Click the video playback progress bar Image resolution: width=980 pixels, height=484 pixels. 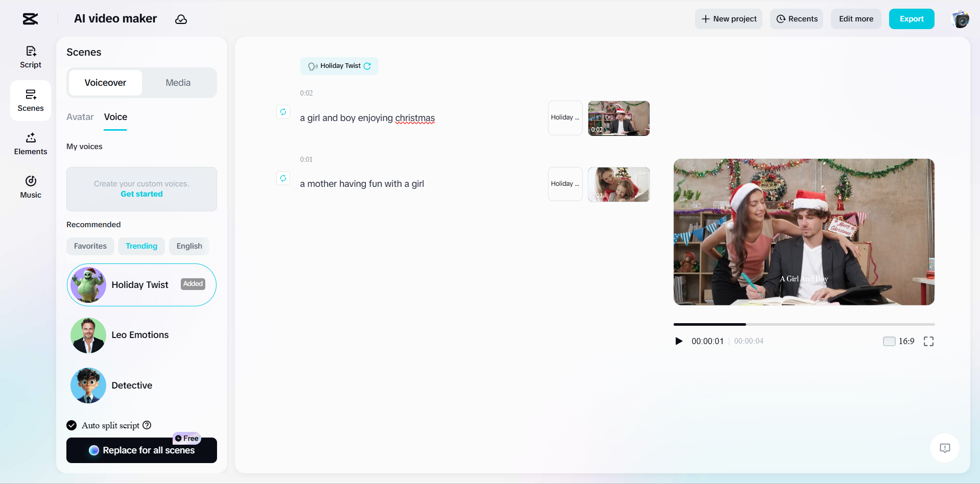(x=804, y=324)
